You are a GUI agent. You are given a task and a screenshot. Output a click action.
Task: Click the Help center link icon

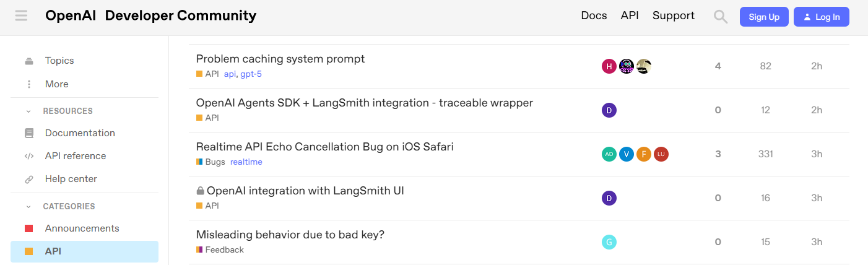(28, 179)
